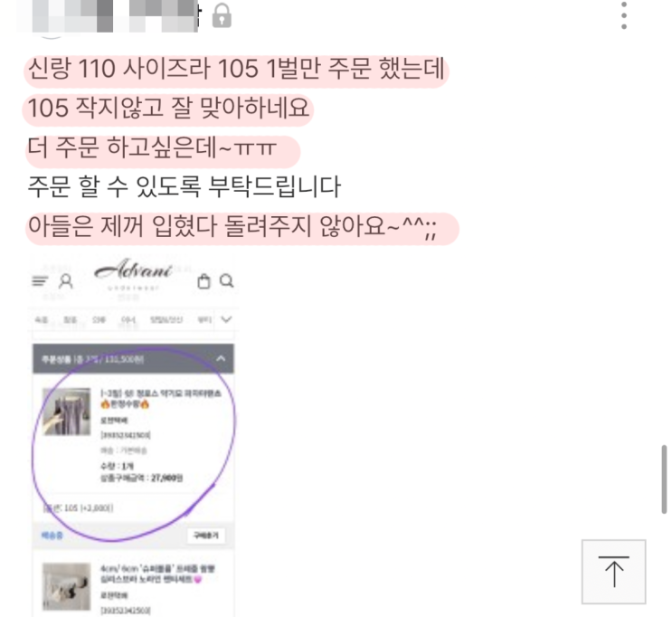Open the shopping bag icon
The width and height of the screenshot is (672, 617).
pos(203,281)
